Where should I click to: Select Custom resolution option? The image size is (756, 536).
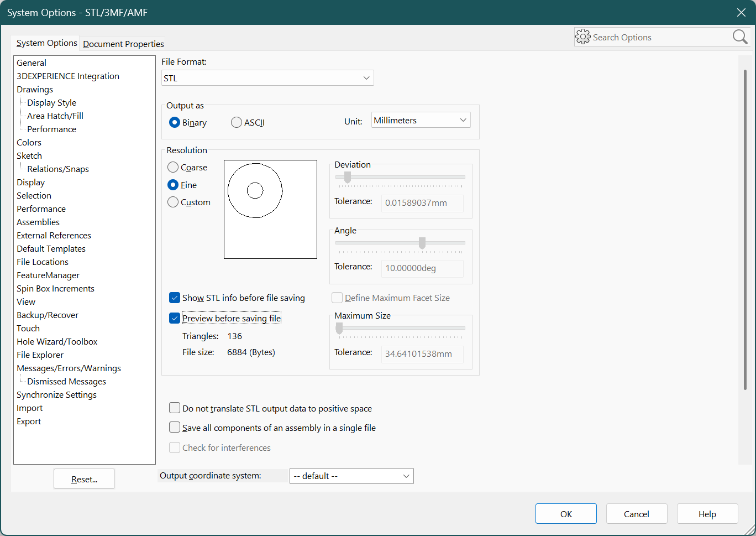click(x=173, y=202)
